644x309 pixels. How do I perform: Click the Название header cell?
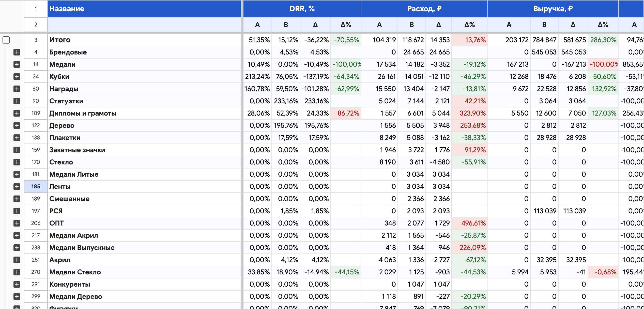tap(144, 9)
